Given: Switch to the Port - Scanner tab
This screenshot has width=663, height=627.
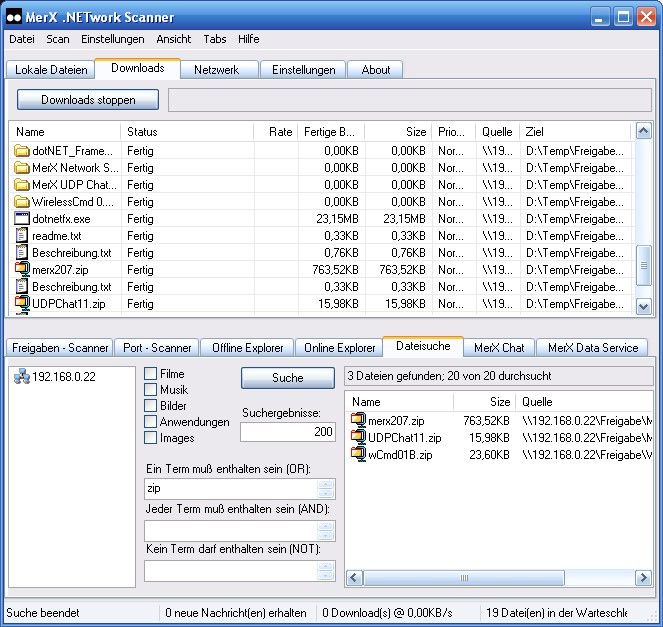Looking at the screenshot, I should point(157,348).
